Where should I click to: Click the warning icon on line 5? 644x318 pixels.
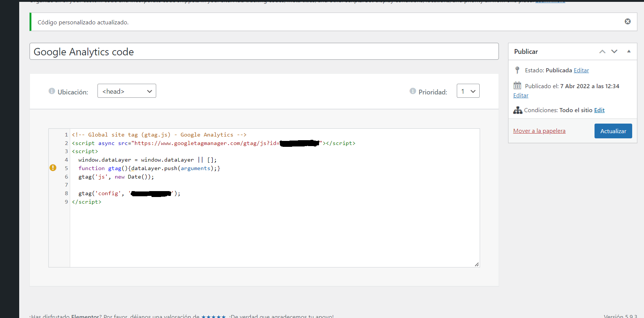(53, 168)
